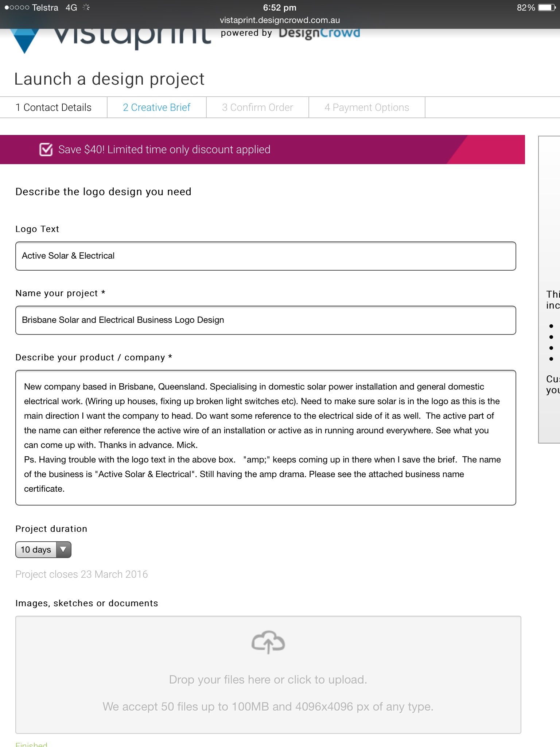Viewport: 560px width, 747px height.
Task: Open the Project duration dropdown arrow
Action: (x=63, y=550)
